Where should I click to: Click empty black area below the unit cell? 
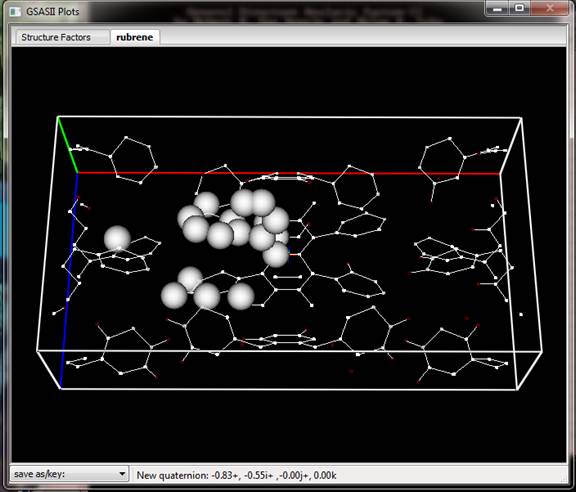(289, 426)
